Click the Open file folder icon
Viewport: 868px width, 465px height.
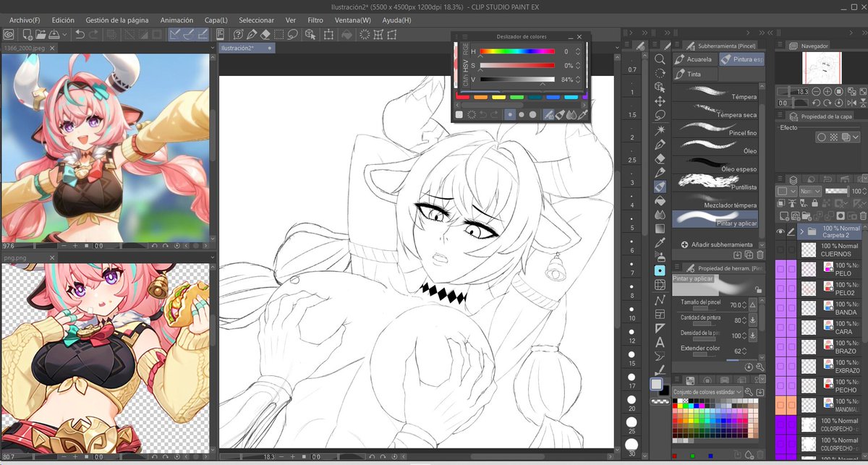coord(41,34)
